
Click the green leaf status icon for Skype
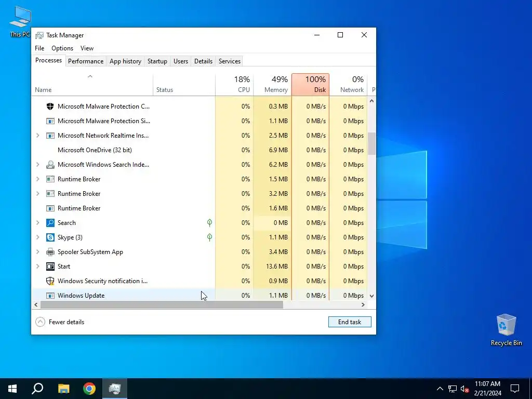210,237
